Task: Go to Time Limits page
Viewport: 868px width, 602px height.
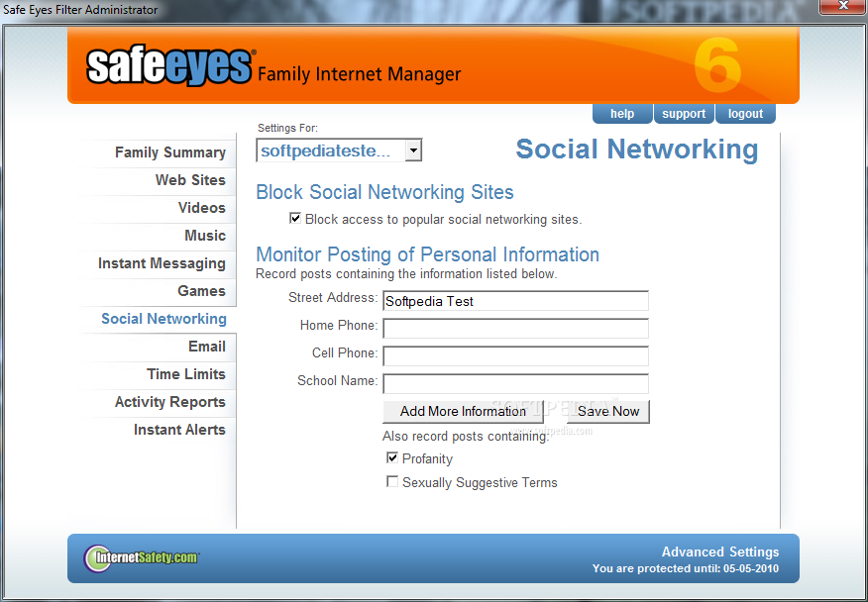Action: pyautogui.click(x=186, y=374)
